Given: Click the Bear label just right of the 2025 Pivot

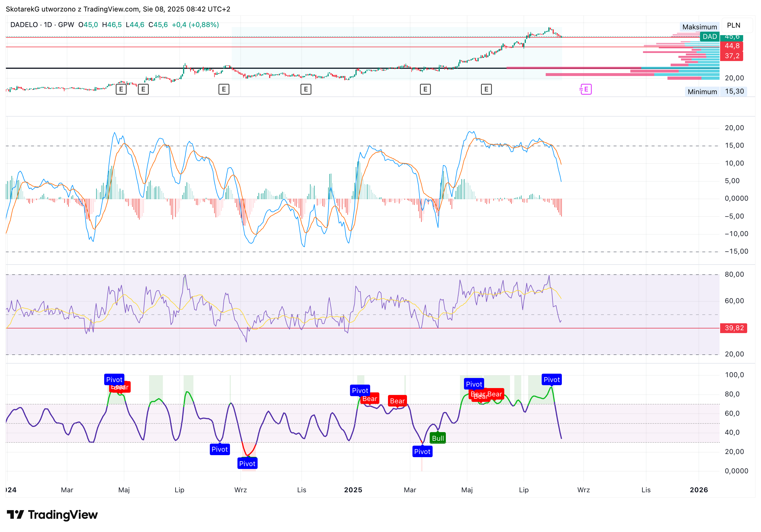Looking at the screenshot, I should click(x=370, y=399).
